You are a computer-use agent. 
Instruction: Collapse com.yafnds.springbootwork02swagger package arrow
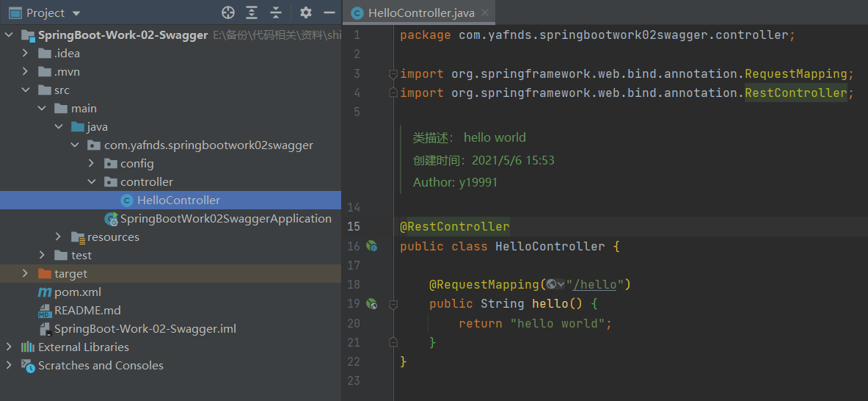tap(75, 145)
